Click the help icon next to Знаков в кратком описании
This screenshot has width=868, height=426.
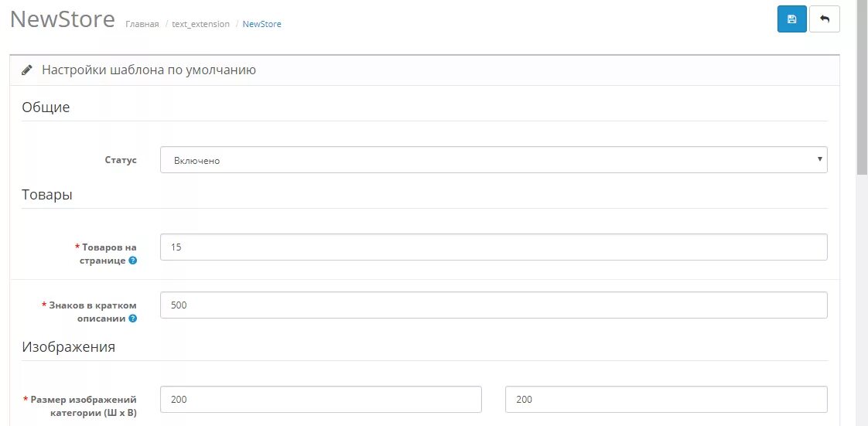coord(133,319)
